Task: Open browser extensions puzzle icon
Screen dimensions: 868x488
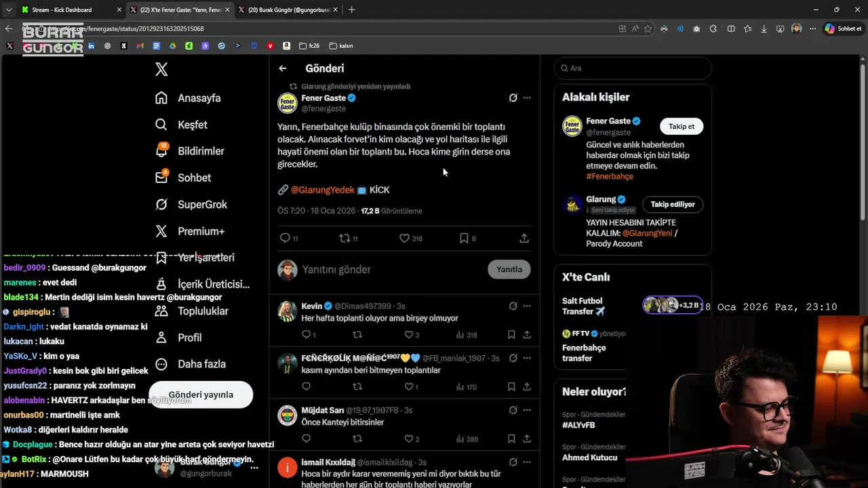Action: pos(713,28)
